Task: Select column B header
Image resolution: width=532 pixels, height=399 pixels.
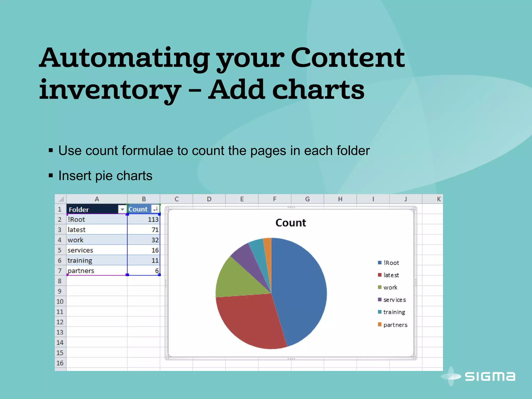Action: click(x=144, y=199)
